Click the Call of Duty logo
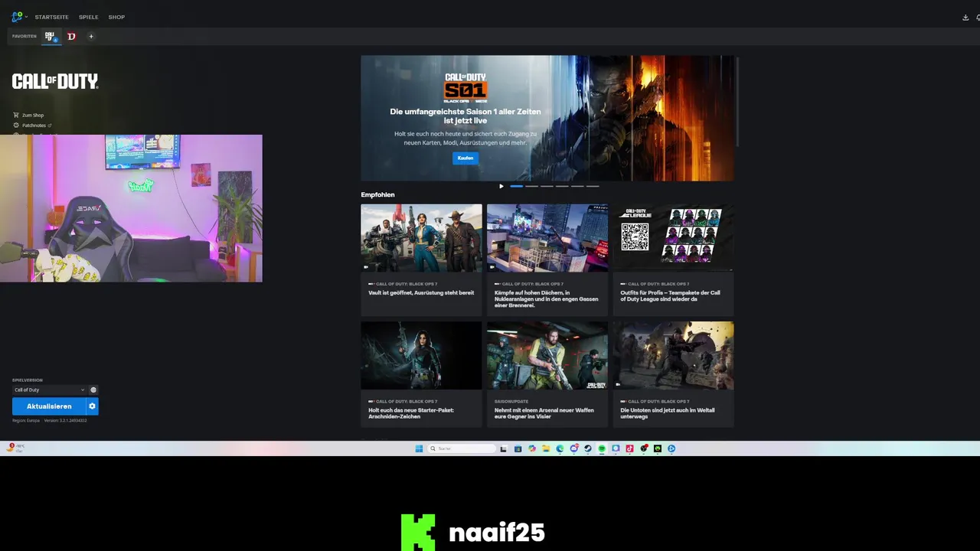Screen dimensions: 980x551 coord(55,81)
